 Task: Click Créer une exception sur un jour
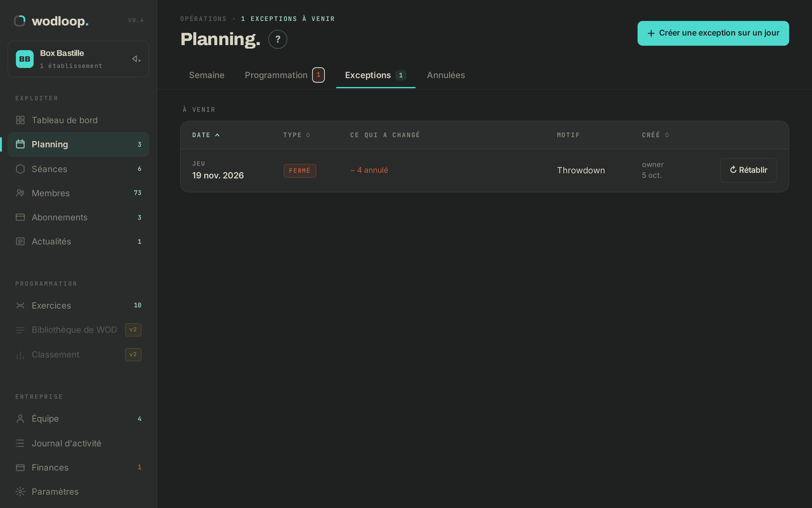(x=713, y=33)
